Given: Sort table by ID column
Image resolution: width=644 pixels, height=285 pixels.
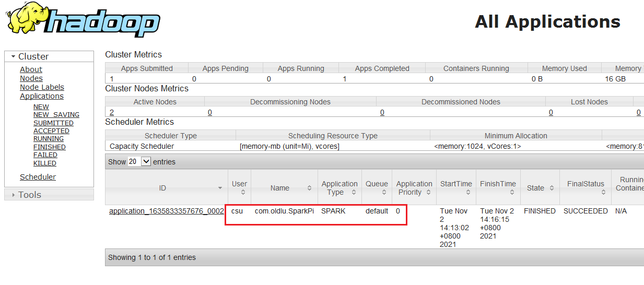Looking at the screenshot, I should point(167,187).
